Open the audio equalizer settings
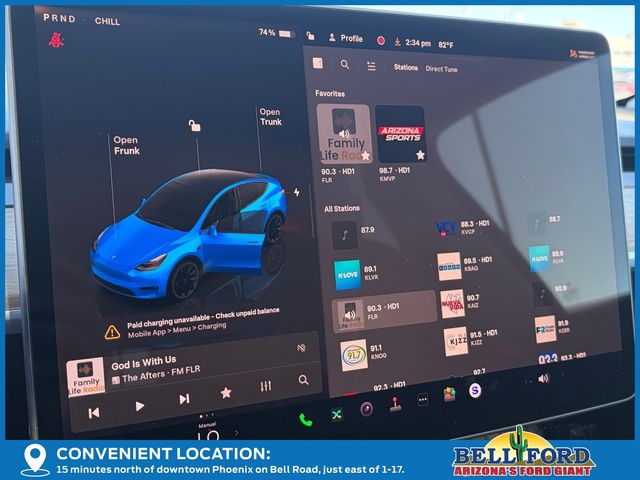Screen dimensions: 640x480 click(x=265, y=386)
